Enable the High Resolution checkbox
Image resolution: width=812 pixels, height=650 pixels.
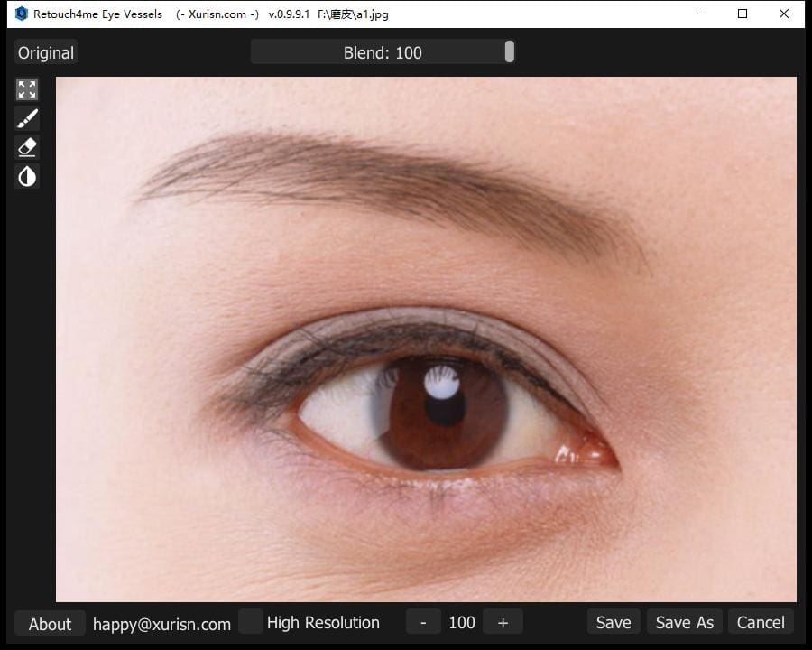(251, 622)
